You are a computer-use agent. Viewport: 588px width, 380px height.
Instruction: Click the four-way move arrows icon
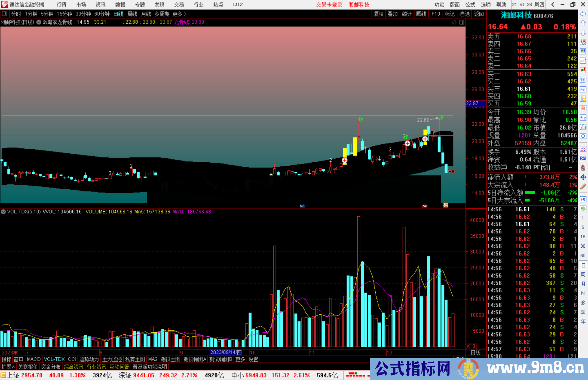click(x=583, y=177)
